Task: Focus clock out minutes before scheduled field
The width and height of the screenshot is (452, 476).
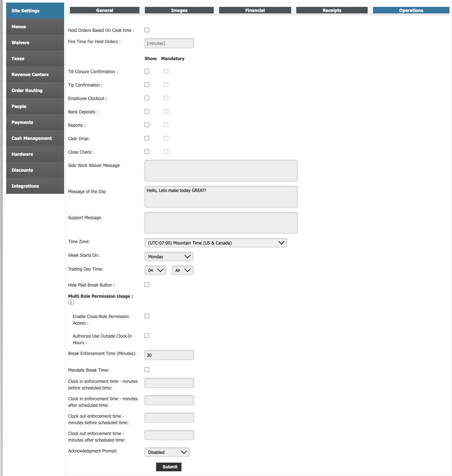Action: (x=169, y=418)
